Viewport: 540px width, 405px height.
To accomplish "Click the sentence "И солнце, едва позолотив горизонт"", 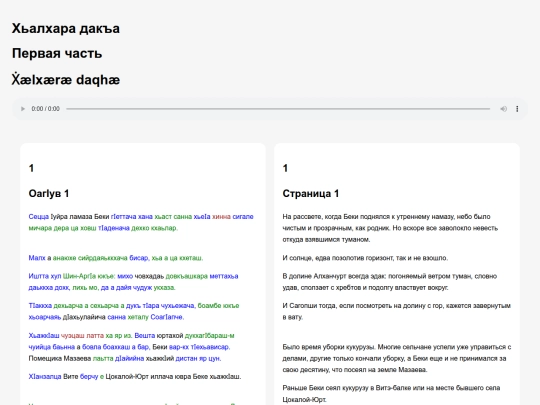I will 365,258.
